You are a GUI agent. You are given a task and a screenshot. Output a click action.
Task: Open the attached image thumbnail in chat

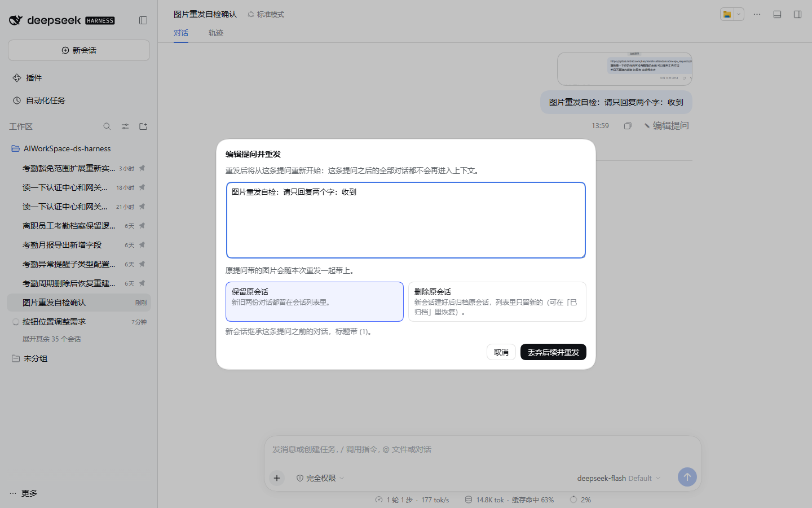(625, 69)
